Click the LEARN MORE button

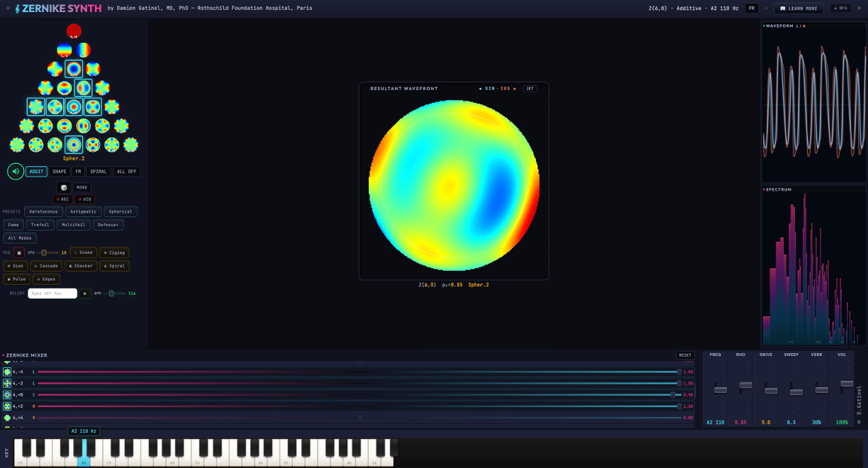pyautogui.click(x=799, y=8)
